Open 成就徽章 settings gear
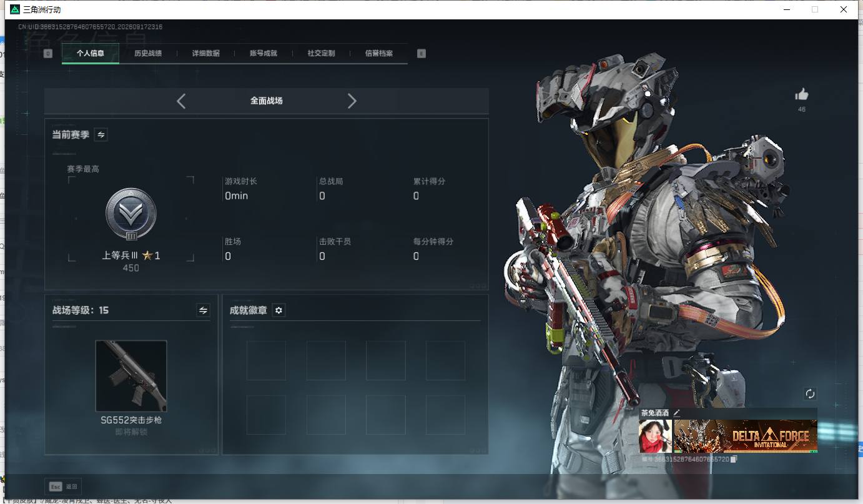 coord(279,310)
